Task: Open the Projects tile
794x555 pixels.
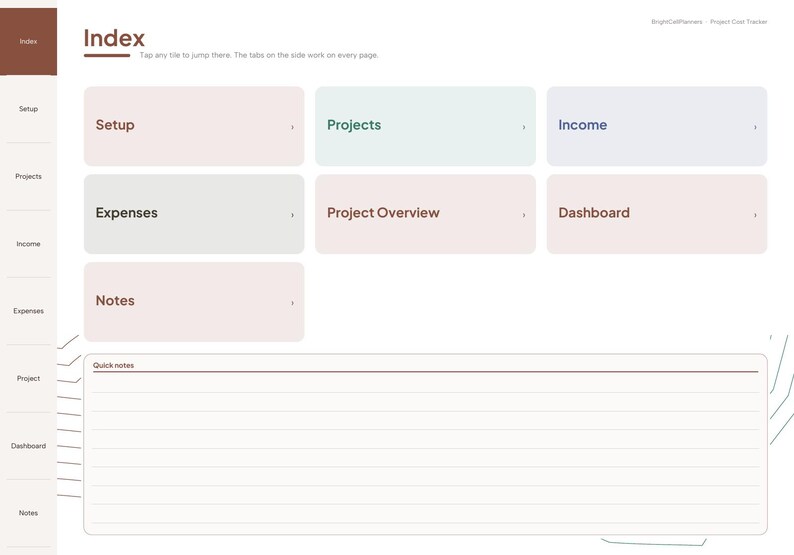Action: point(425,126)
